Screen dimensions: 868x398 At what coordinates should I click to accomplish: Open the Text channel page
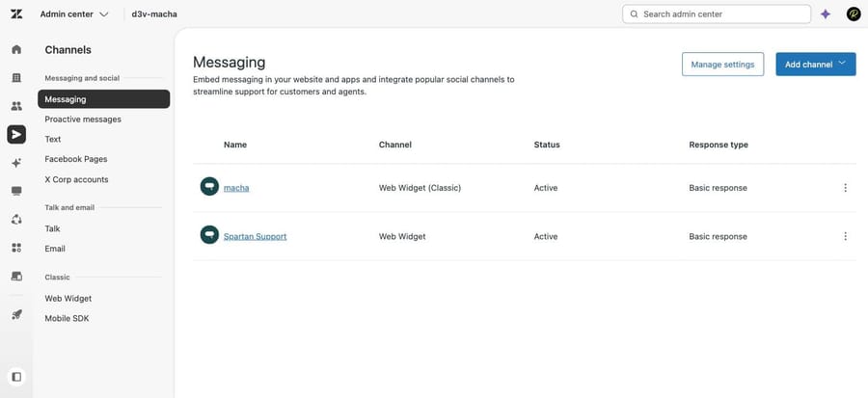53,140
